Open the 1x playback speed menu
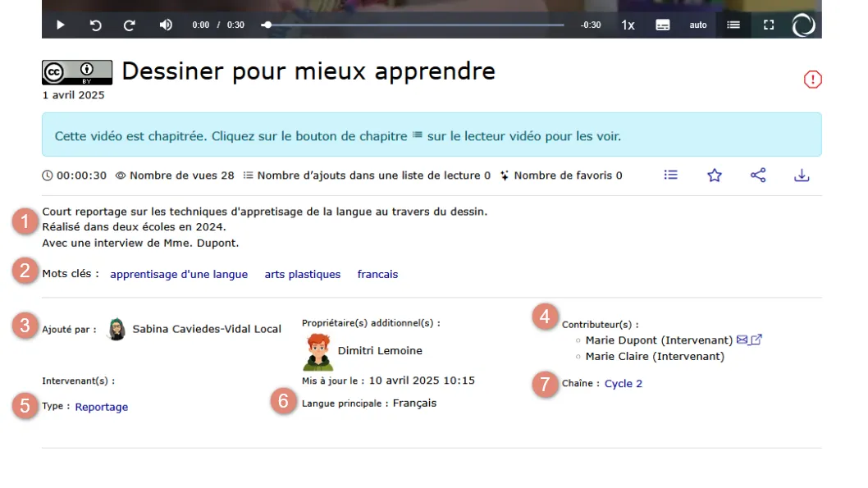 click(x=628, y=25)
